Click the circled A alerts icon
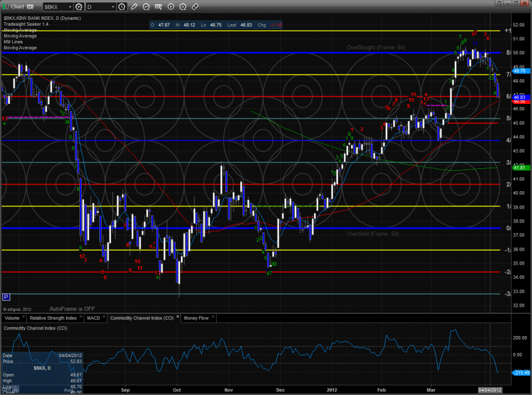This screenshot has height=395, width=532. pos(182,7)
